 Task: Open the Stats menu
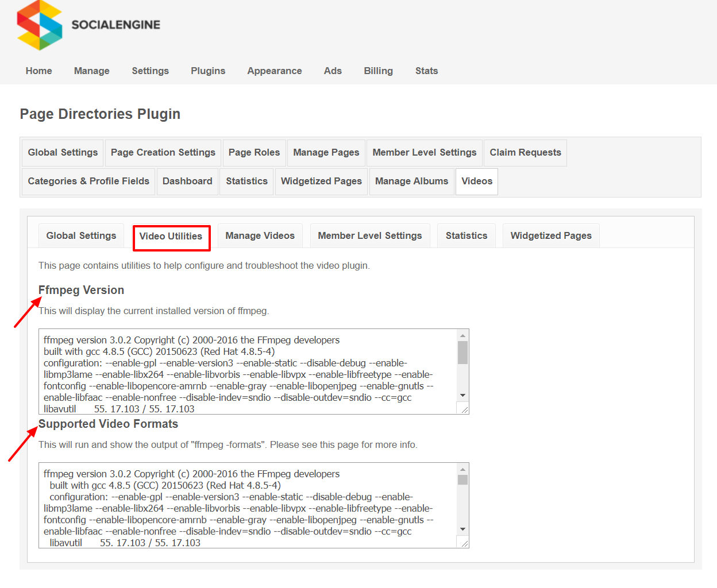tap(426, 71)
